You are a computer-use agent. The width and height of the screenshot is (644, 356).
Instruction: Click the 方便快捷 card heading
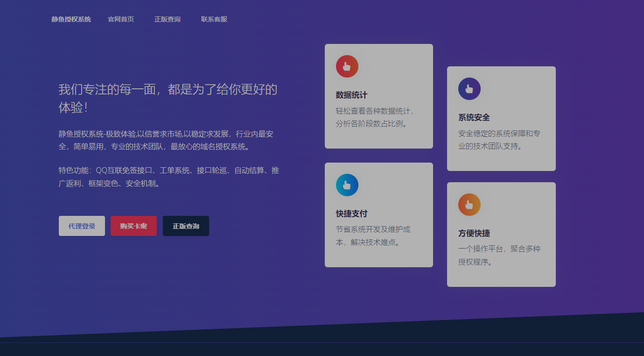point(474,233)
